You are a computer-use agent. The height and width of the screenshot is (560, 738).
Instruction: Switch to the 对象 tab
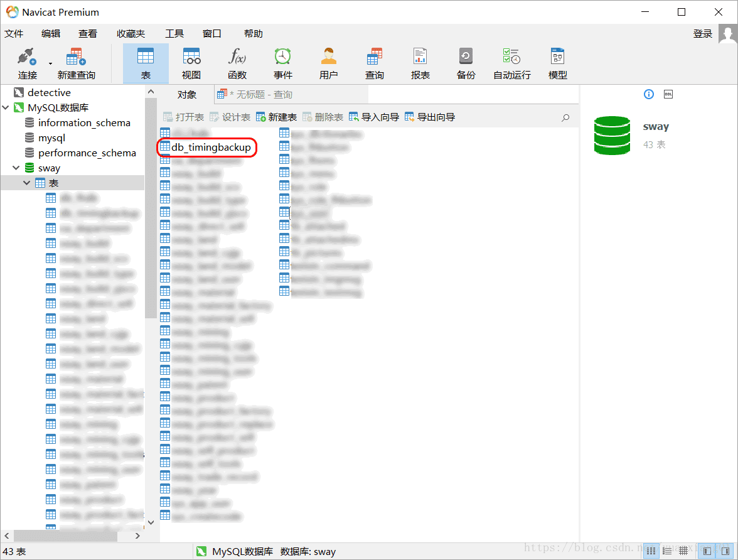(187, 95)
